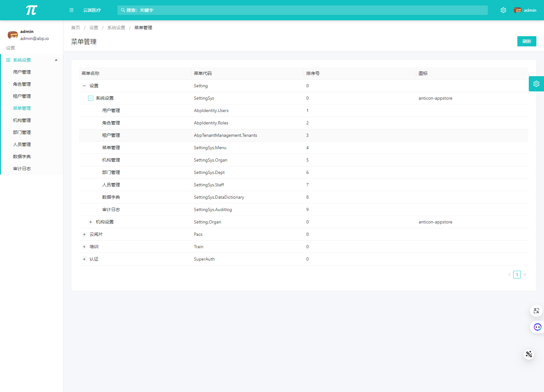Viewport: 544px width, 392px height.
Task: Collapse the 系统设置 tree row
Action: pos(90,98)
